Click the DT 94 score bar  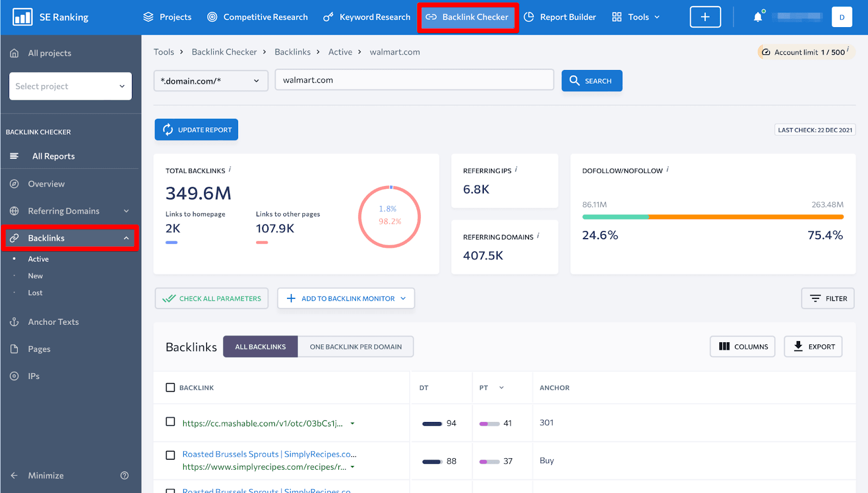pos(432,424)
